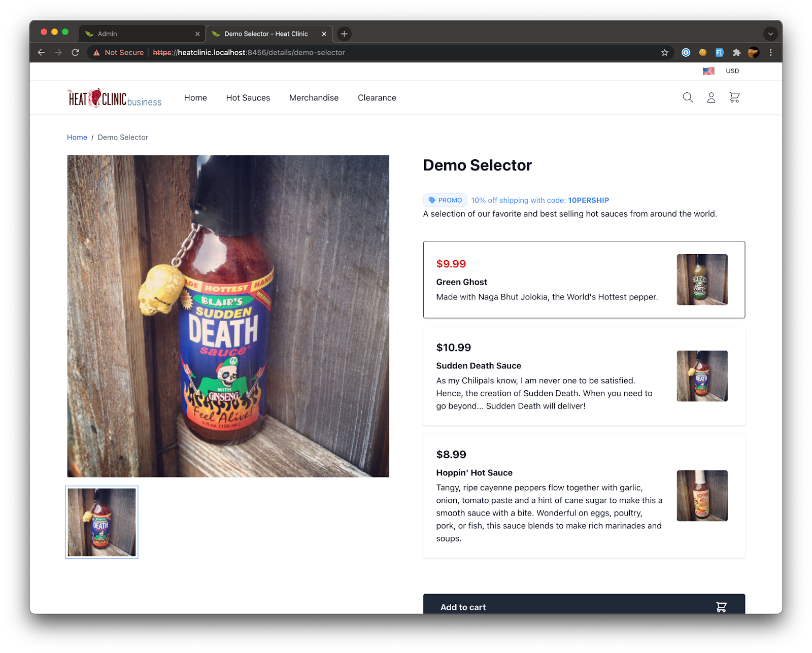The image size is (812, 653).
Task: Click the Sudden Death Sauce option thumbnail
Action: 702,376
